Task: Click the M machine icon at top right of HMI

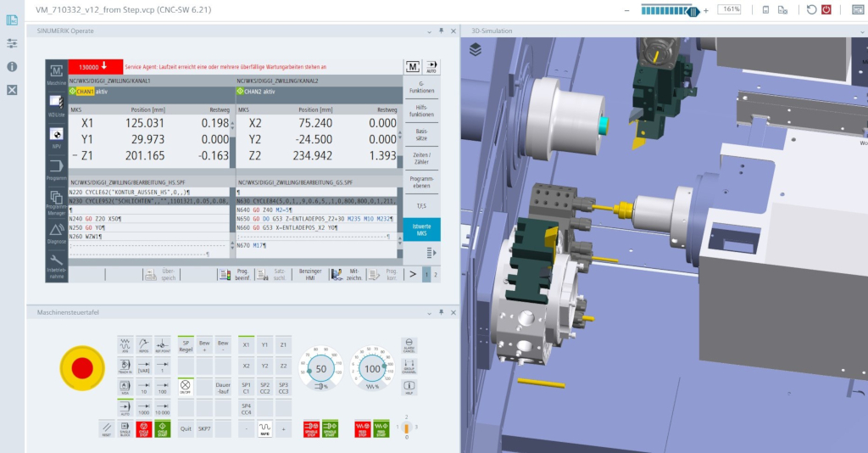Action: 413,67
